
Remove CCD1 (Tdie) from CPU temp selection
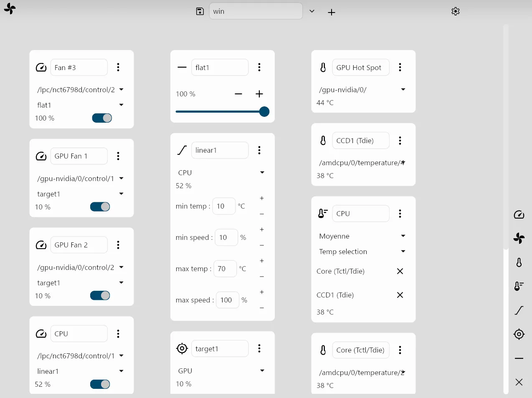pos(400,295)
